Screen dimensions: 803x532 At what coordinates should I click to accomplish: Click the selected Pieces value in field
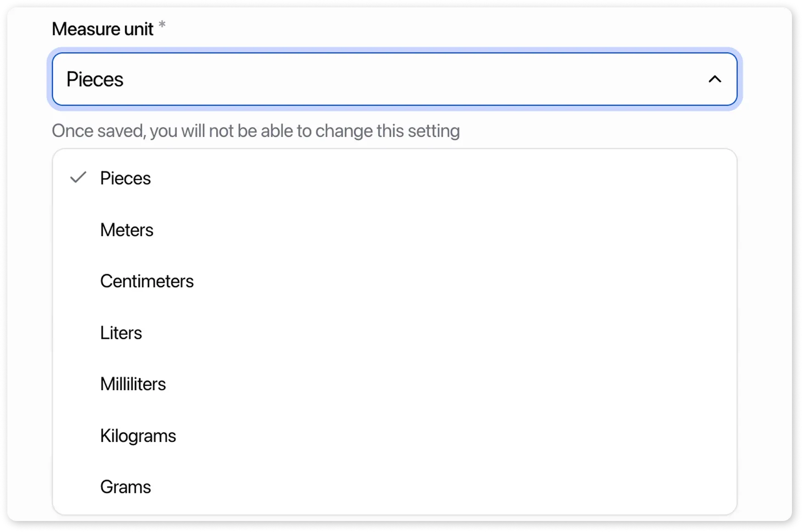(x=95, y=79)
